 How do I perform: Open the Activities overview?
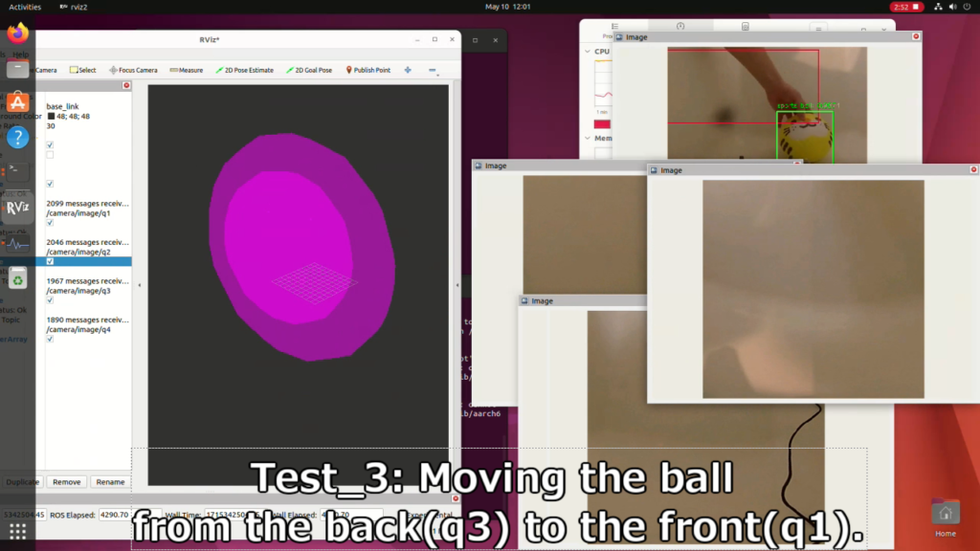[25, 7]
